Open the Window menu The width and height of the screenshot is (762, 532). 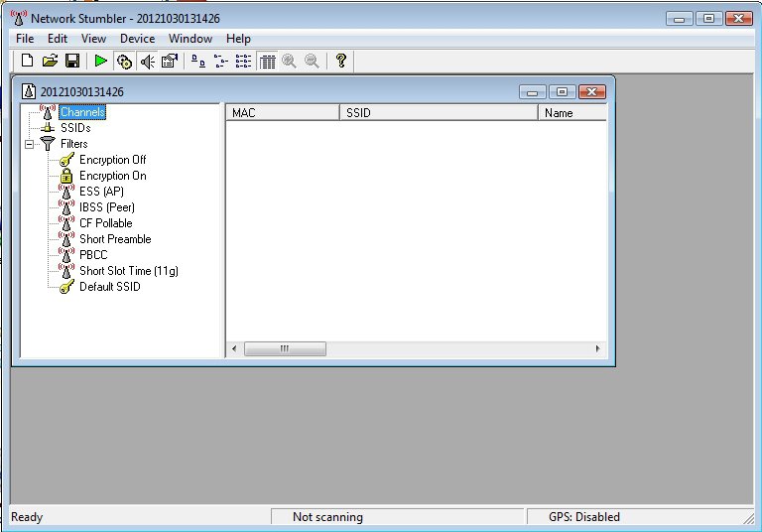point(190,39)
